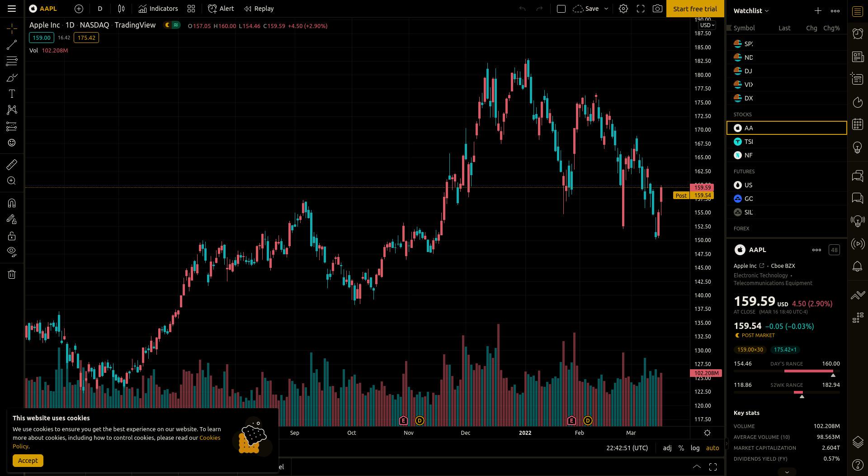Select the ruler measure tool
Viewport: 868px width, 476px height.
click(x=12, y=164)
